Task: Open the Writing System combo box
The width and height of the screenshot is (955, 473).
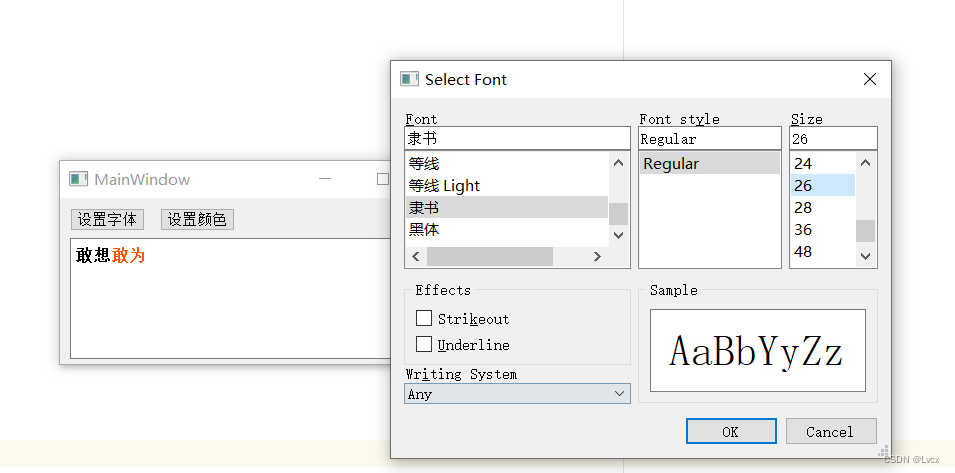Action: pos(517,394)
